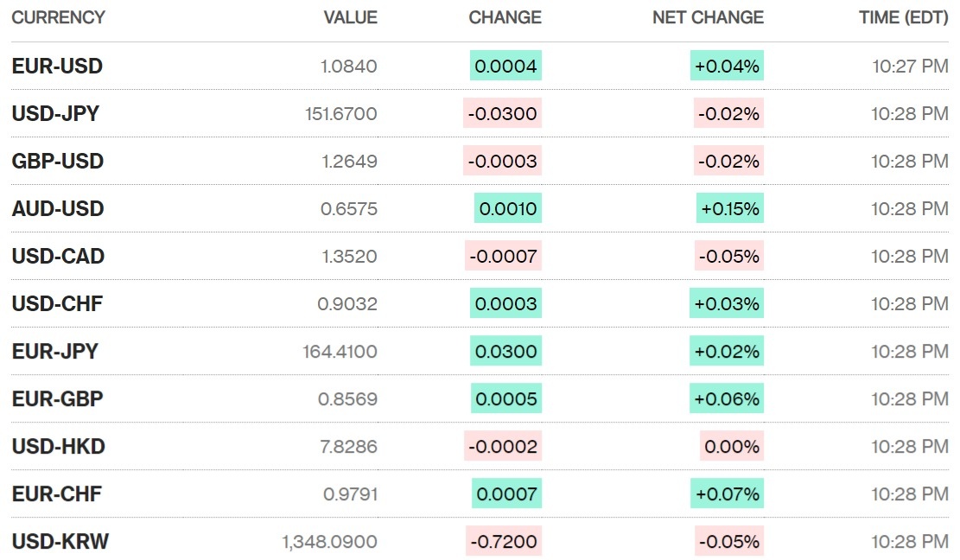Viewport: 960px width, 560px height.
Task: Click the 1,348.0900 value for USD-KRW
Action: tap(329, 542)
